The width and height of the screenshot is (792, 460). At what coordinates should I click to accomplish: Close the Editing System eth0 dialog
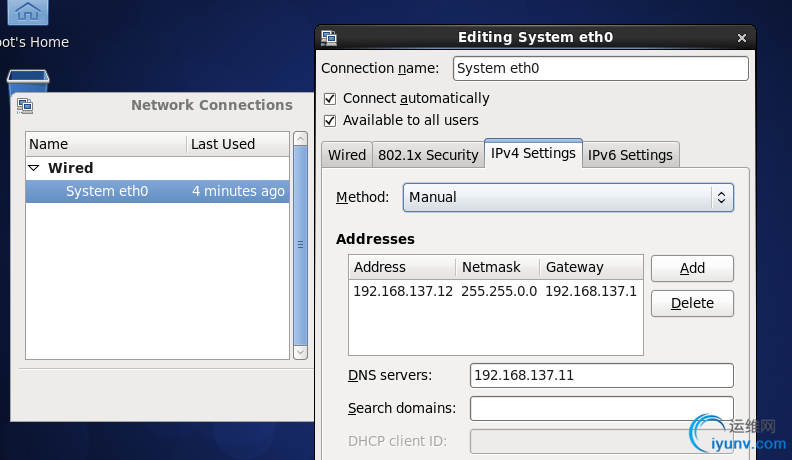[x=741, y=38]
